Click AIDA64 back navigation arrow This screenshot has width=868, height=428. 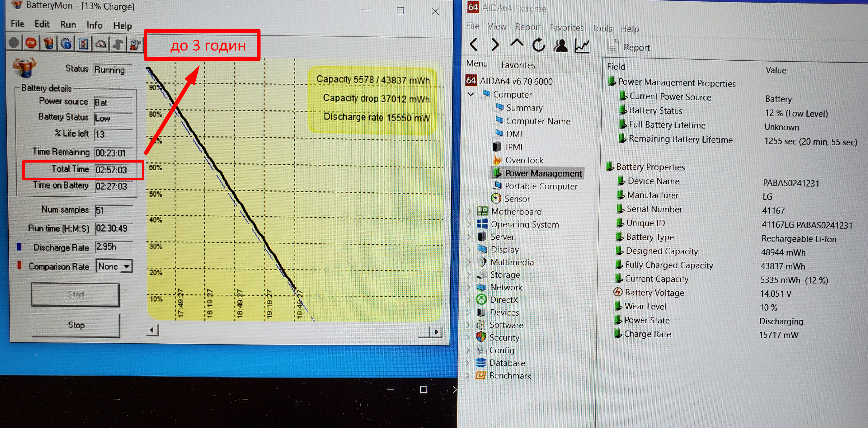click(x=474, y=44)
